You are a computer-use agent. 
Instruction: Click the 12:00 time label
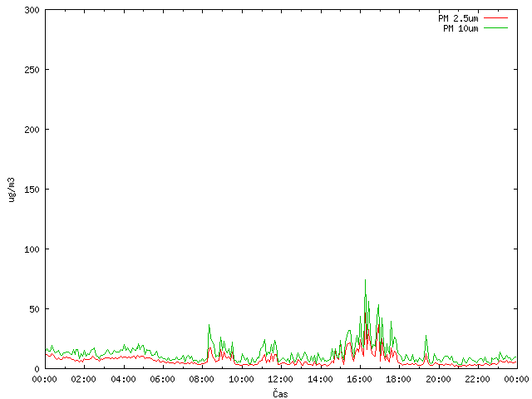click(281, 379)
